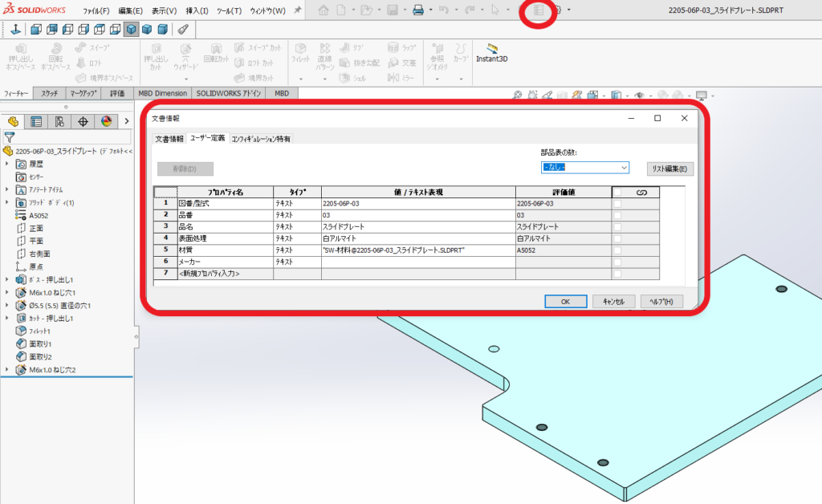Check the link checkbox for 材質 row
Screen dimensions: 822x504
coord(617,250)
